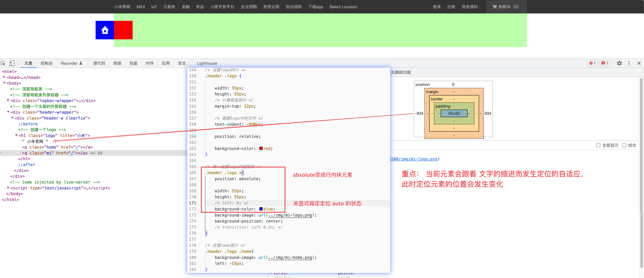Open the 有品 nav link

(200, 7)
